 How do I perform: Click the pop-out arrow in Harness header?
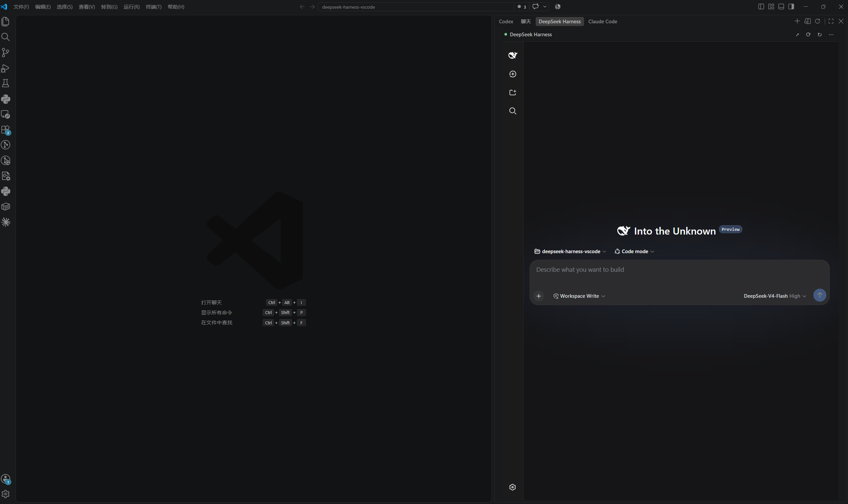pyautogui.click(x=797, y=35)
